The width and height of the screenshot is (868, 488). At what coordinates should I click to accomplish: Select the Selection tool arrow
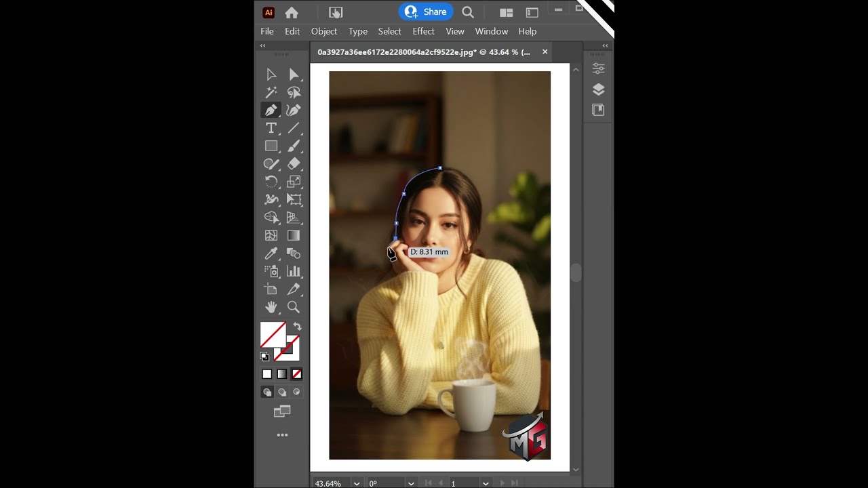point(271,75)
